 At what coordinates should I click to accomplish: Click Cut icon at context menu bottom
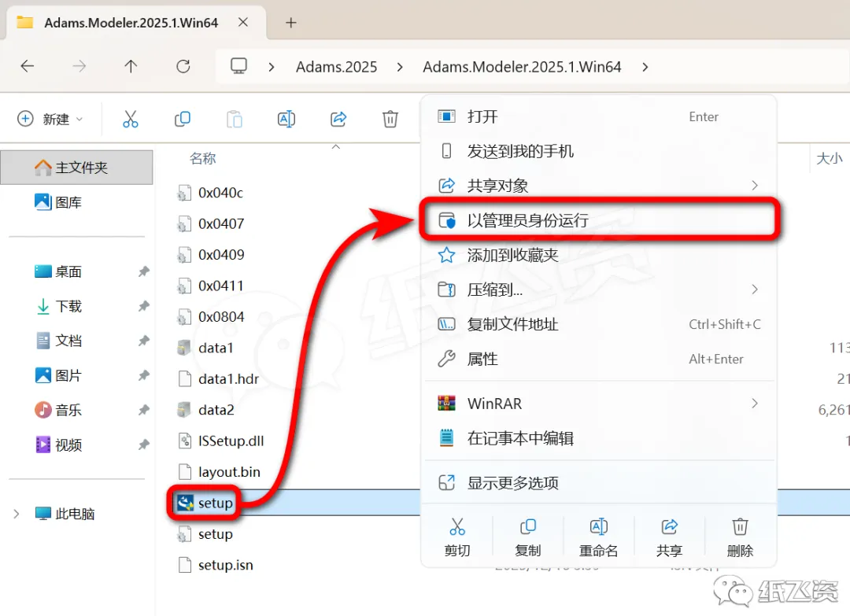(457, 527)
